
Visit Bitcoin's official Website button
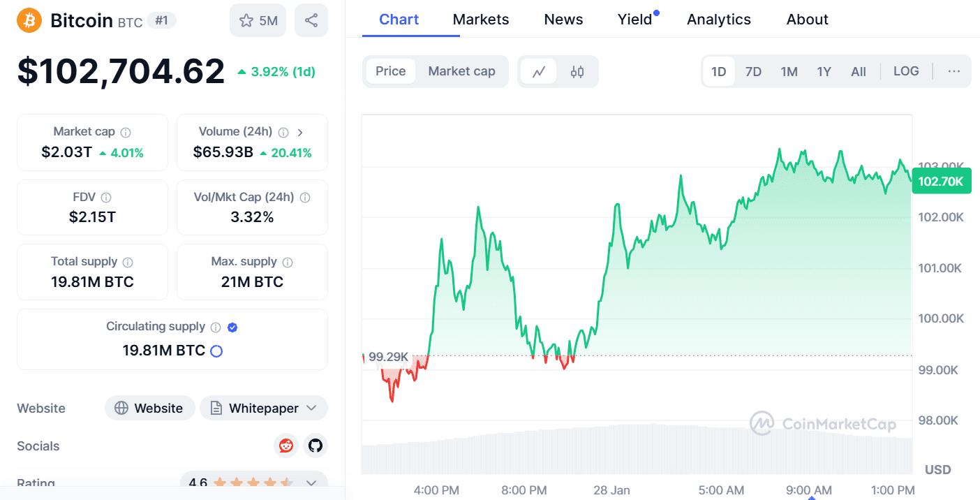(x=149, y=408)
